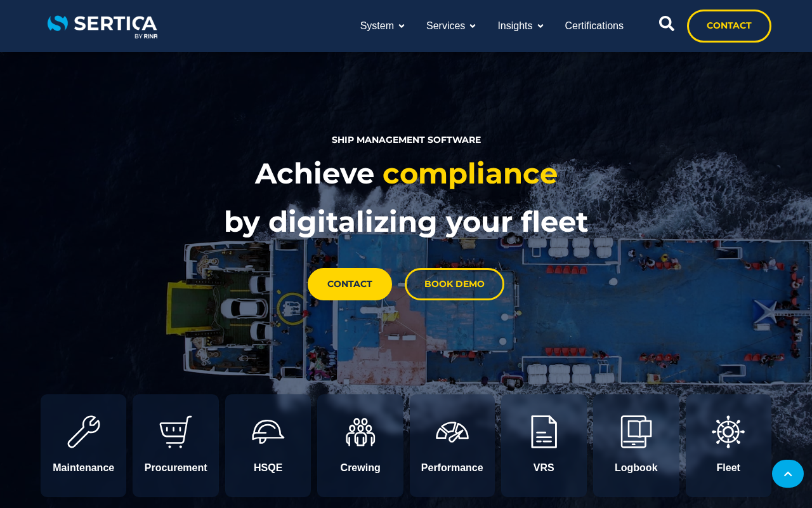Jump to top using blue arrow button
This screenshot has width=812, height=508.
[788, 474]
